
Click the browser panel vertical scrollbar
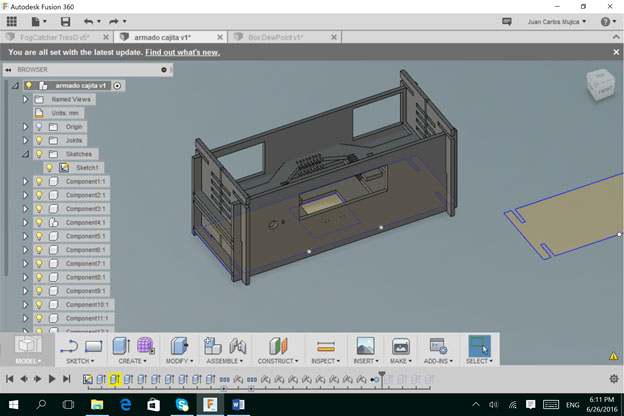point(6,178)
